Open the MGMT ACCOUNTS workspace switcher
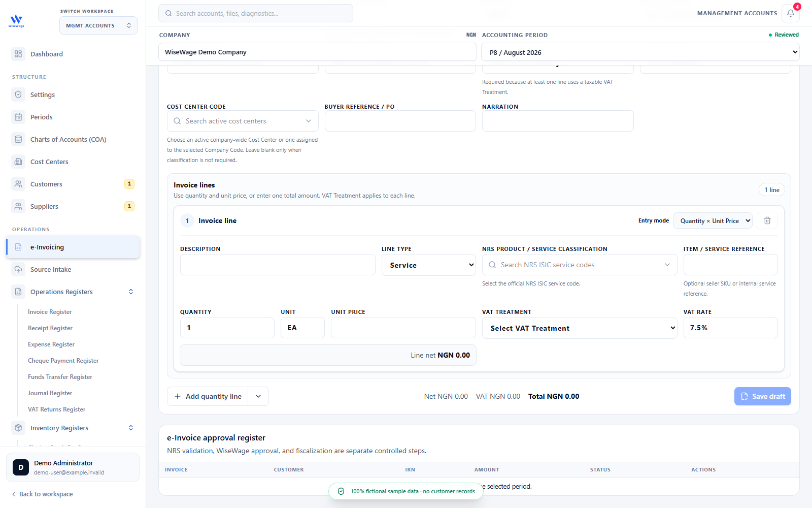This screenshot has width=812, height=508. pos(98,25)
